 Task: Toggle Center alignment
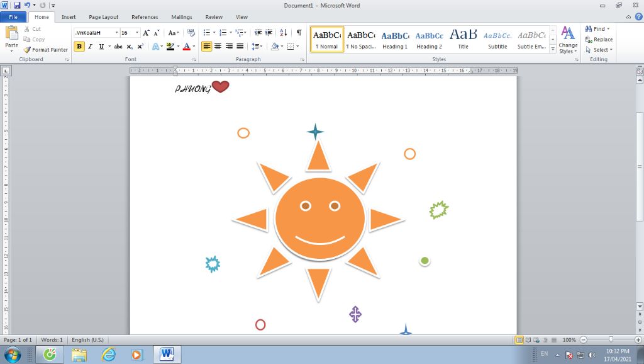coord(218,47)
